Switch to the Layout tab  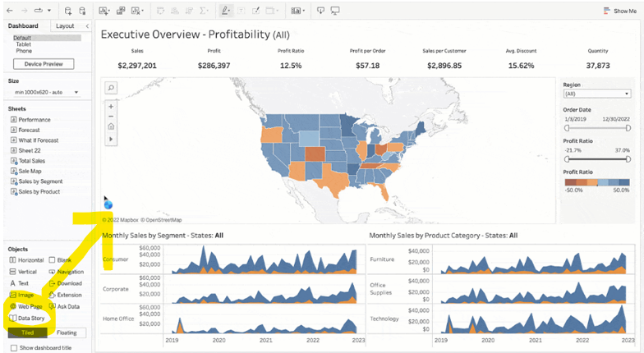click(65, 25)
